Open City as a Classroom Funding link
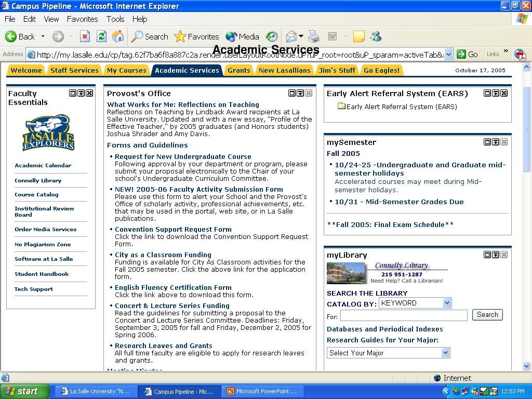This screenshot has width=532, height=399. [x=163, y=255]
